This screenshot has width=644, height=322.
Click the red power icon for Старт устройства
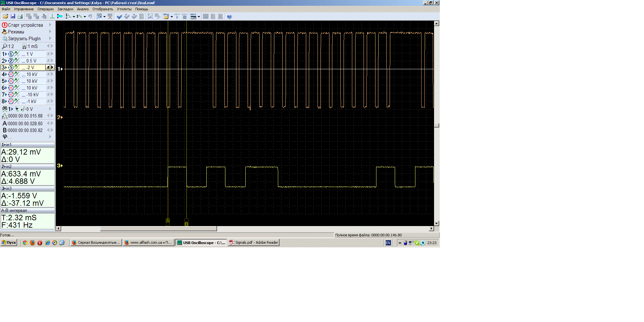5,25
